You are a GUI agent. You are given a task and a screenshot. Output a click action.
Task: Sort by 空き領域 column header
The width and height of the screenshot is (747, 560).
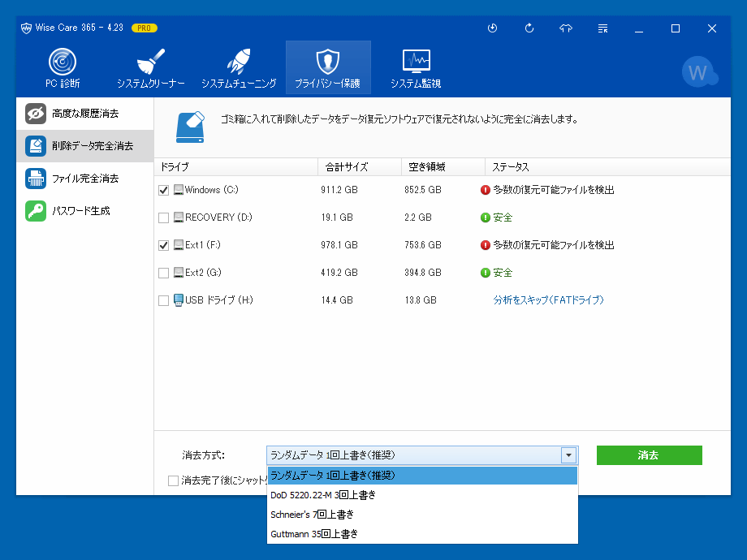pos(443,167)
